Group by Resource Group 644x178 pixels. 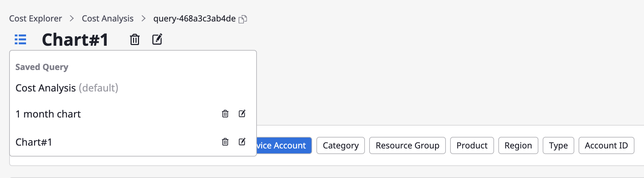click(x=408, y=145)
